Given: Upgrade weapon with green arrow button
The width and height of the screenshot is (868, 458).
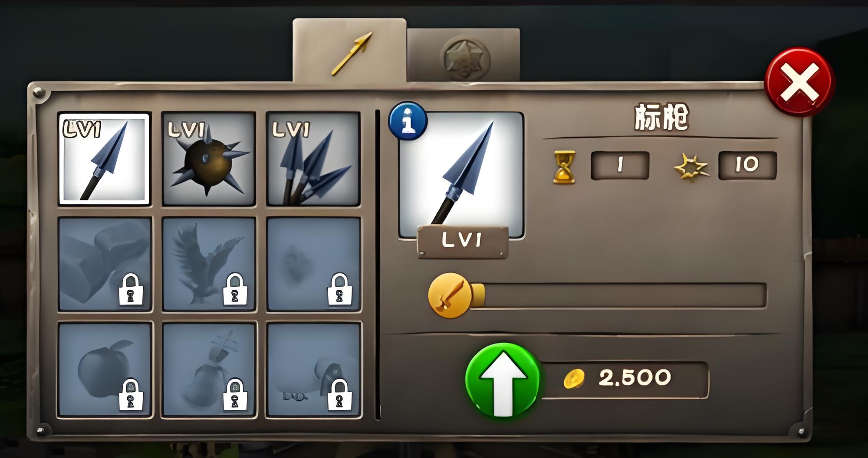Looking at the screenshot, I should 503,380.
